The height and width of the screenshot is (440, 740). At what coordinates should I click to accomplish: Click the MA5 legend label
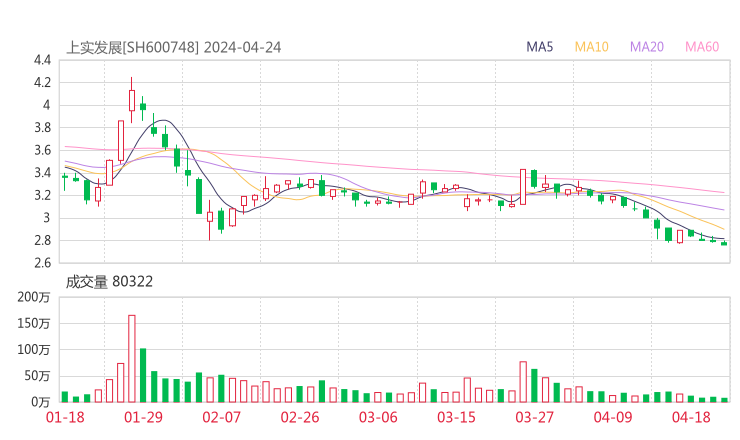click(539, 47)
